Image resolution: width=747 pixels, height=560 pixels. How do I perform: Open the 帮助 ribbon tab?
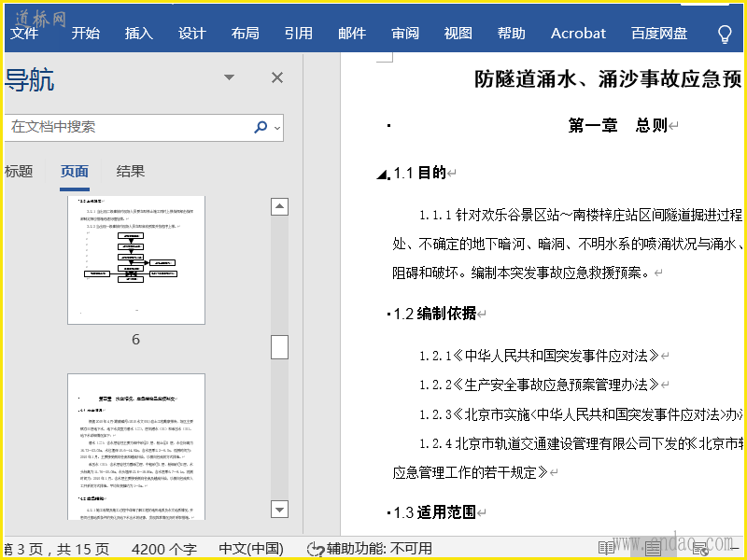511,33
